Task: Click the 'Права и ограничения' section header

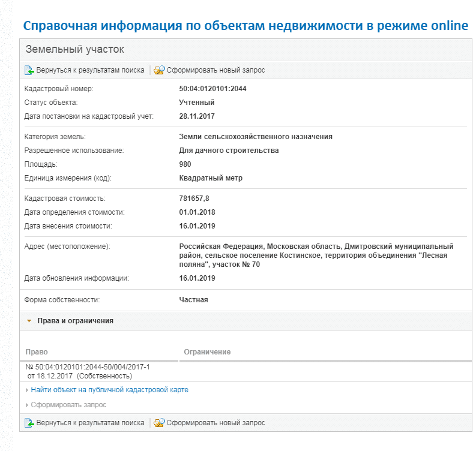Action: coord(75,321)
